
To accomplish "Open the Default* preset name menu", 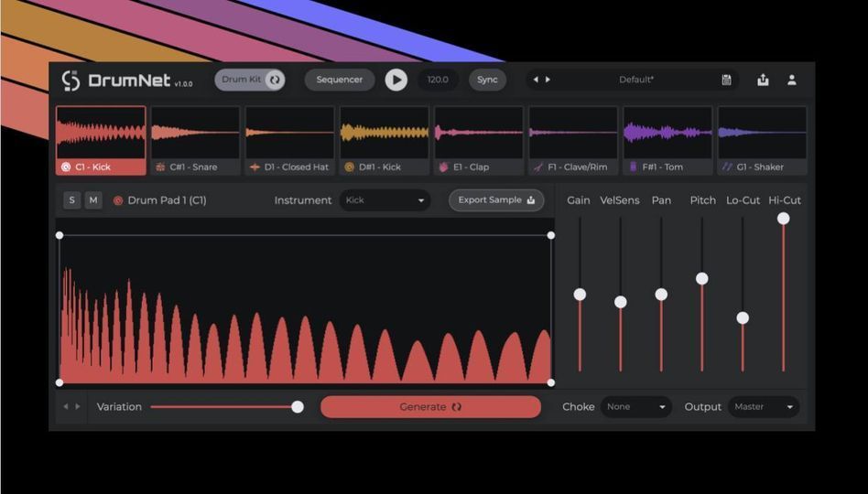I will click(636, 80).
